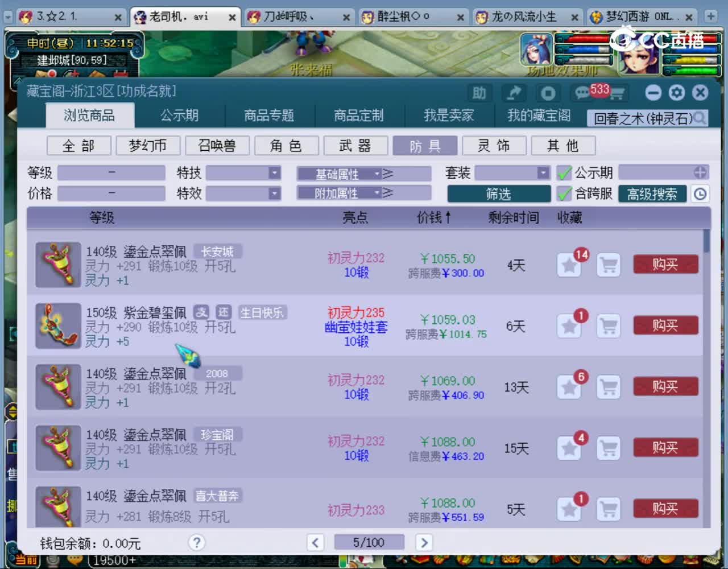Buy the ¥1059.03 紫金碧玺佩
The image size is (728, 569).
(x=665, y=325)
